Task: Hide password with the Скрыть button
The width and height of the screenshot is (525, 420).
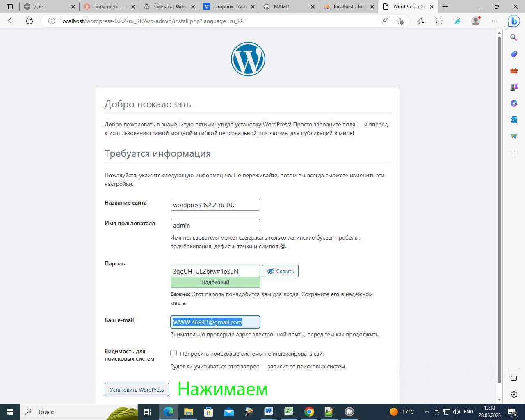Action: (280, 271)
